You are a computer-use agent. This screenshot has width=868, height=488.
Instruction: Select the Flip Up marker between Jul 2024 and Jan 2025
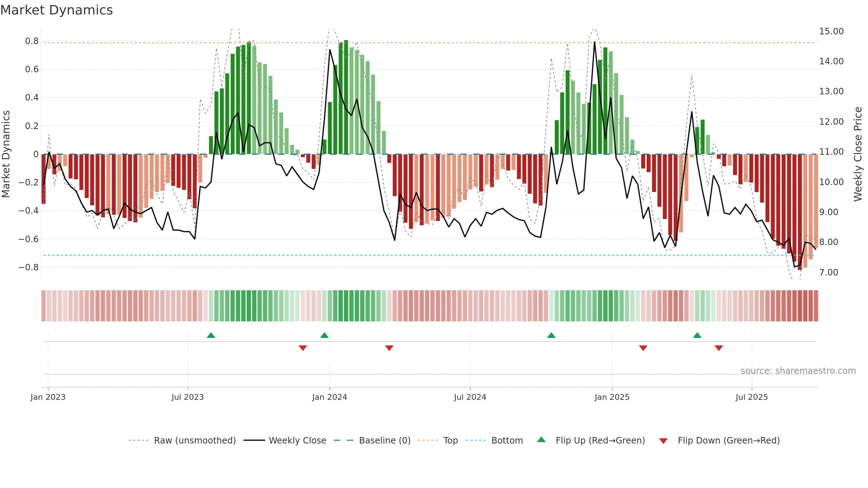[x=551, y=335]
